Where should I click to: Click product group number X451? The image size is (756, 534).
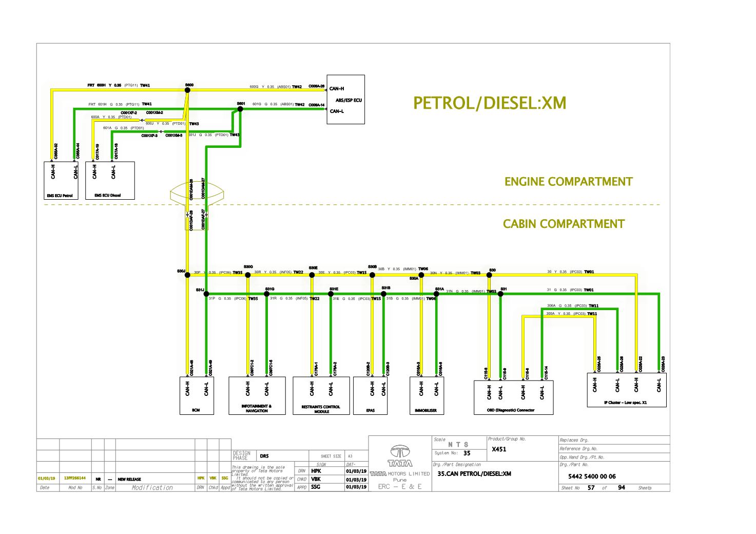pyautogui.click(x=499, y=449)
